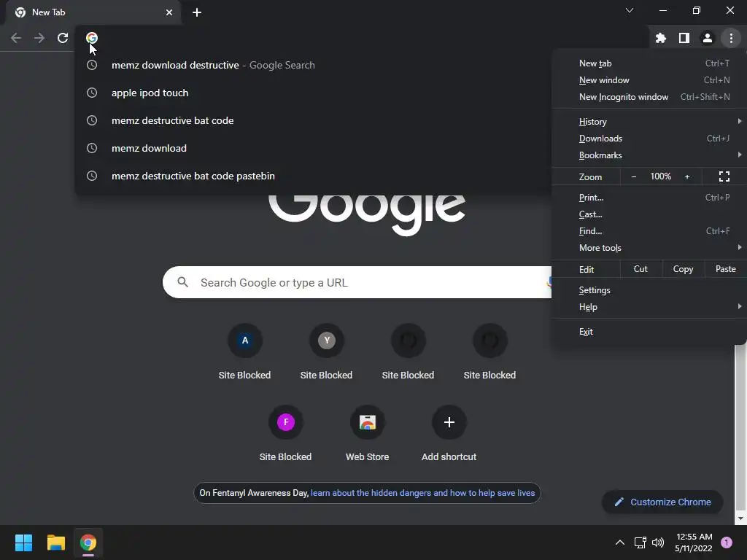Choose Exit from the menu
Image resolution: width=747 pixels, height=560 pixels.
(x=649, y=332)
